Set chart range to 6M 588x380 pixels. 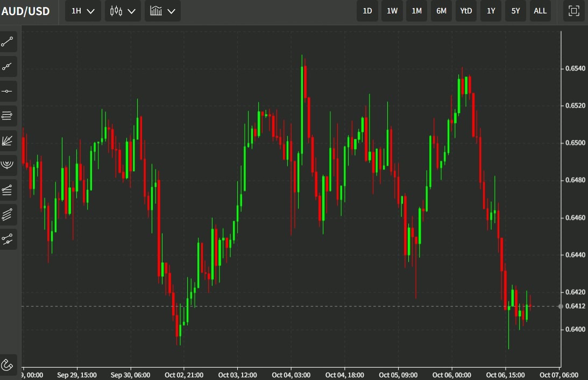[x=441, y=11]
